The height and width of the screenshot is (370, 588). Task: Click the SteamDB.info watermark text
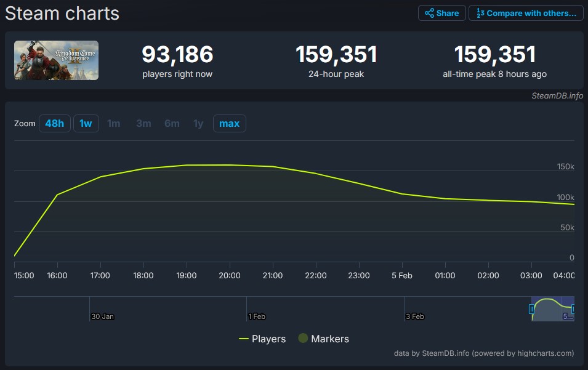pos(557,95)
